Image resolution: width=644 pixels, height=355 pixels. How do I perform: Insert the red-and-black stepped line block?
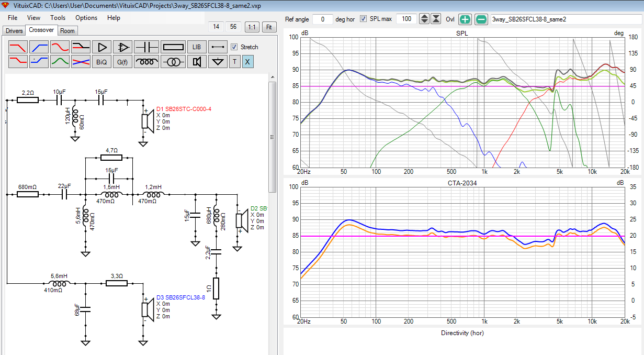(x=81, y=47)
